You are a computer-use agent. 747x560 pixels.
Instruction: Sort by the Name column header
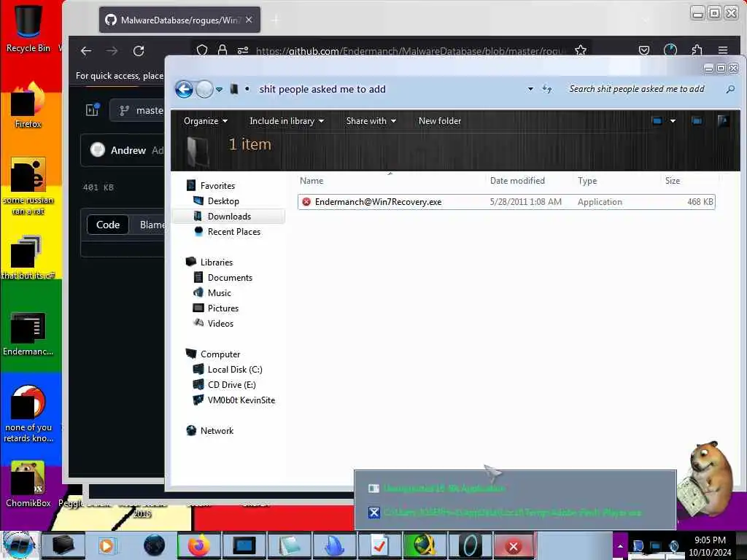tap(311, 181)
